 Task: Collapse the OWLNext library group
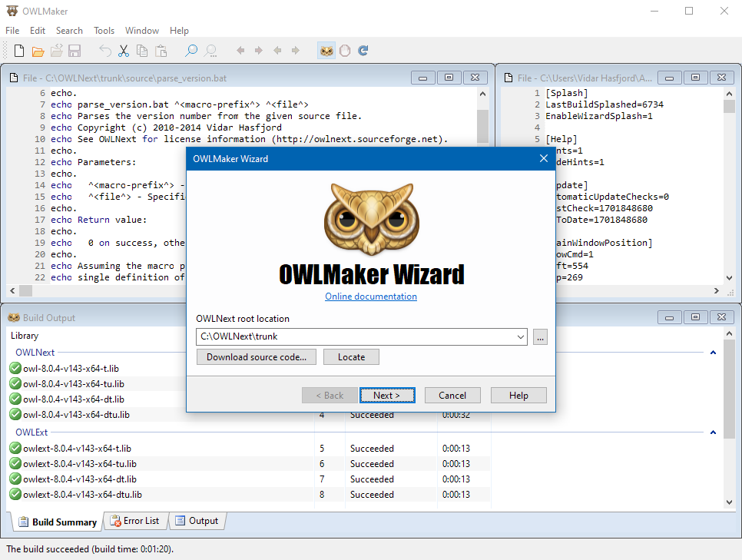pyautogui.click(x=713, y=352)
